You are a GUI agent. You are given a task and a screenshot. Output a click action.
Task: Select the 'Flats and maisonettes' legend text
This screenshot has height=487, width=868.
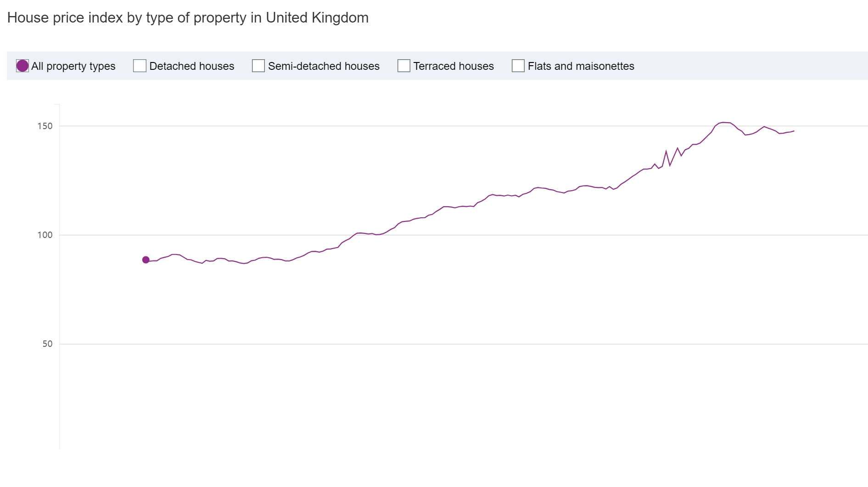pyautogui.click(x=581, y=66)
